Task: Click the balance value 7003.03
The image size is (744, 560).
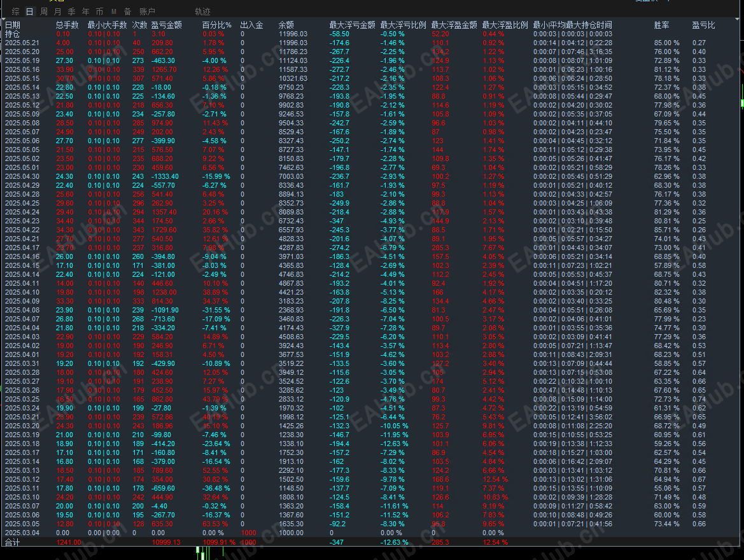Action: pos(291,176)
